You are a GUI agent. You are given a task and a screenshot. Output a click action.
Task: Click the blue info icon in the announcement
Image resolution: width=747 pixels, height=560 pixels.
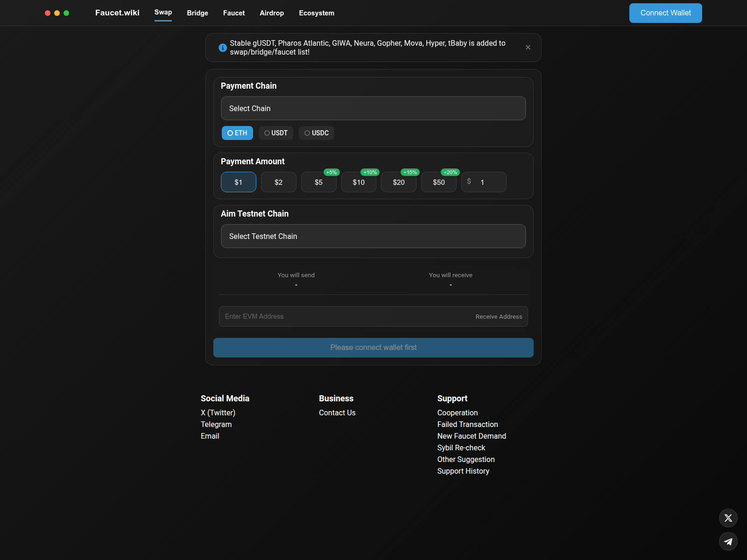pyautogui.click(x=223, y=48)
